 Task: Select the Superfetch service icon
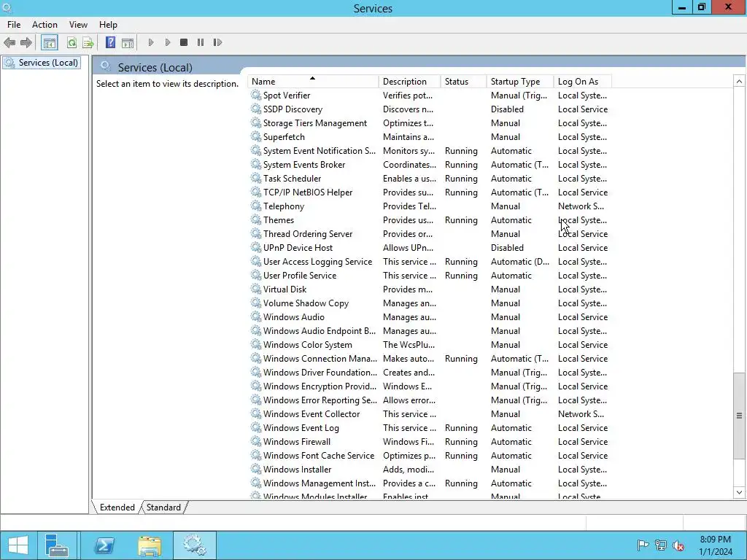pos(256,136)
